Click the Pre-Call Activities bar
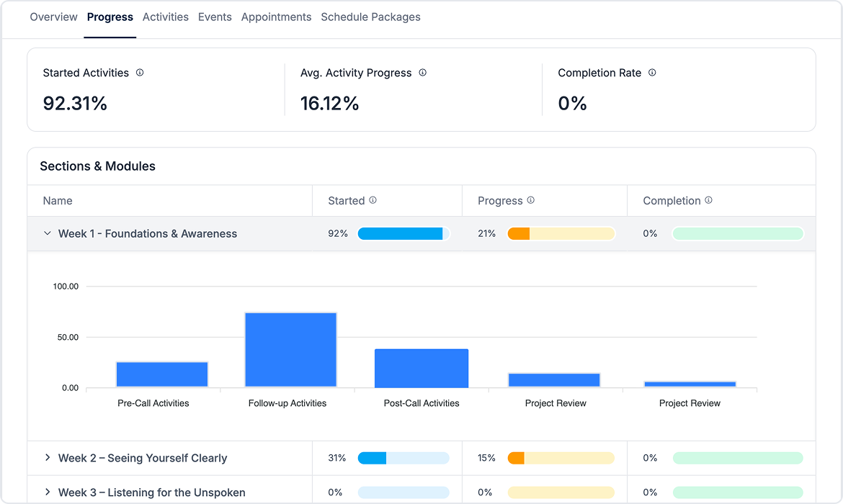The height and width of the screenshot is (504, 843). 162,373
